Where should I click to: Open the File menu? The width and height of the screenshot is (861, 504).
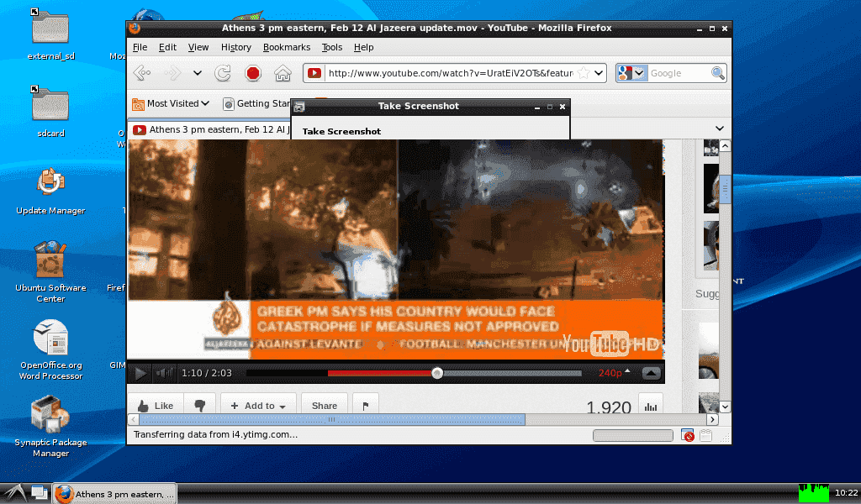point(140,47)
